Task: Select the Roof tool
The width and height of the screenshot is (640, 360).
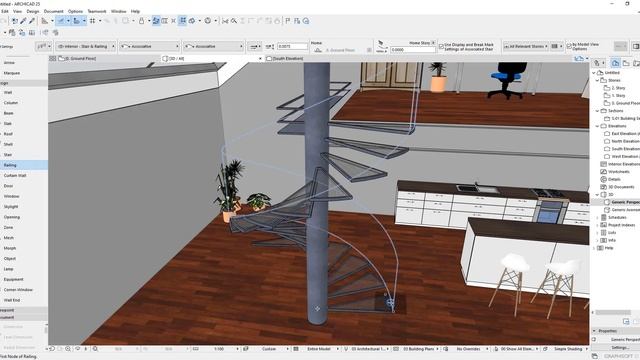Action: pos(8,134)
